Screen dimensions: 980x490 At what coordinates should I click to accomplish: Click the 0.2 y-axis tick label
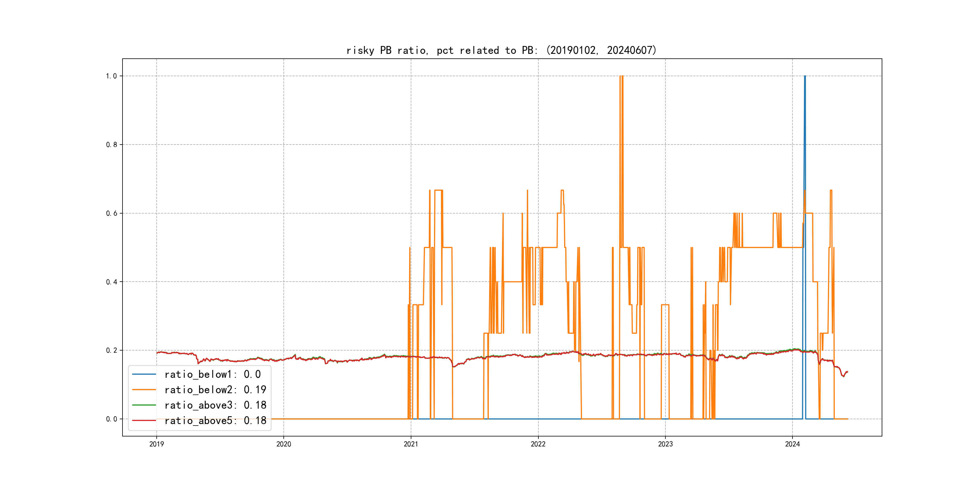click(111, 350)
